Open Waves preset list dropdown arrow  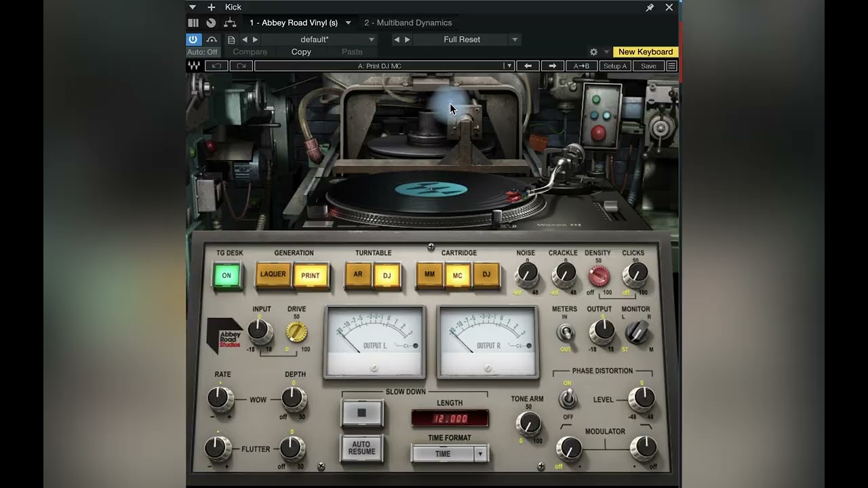click(508, 66)
